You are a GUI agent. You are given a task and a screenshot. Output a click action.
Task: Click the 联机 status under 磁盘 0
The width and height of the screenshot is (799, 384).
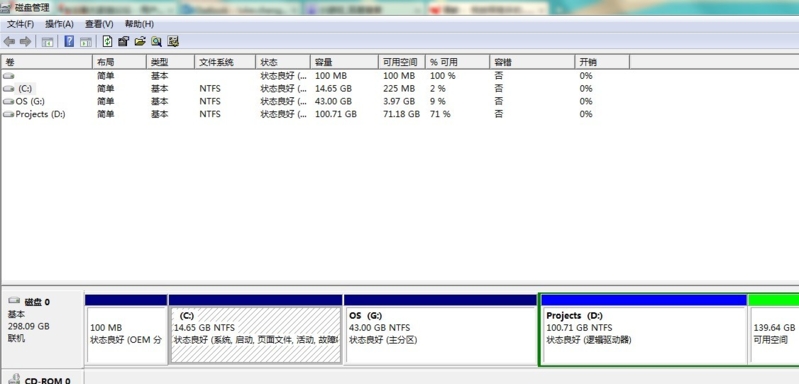click(16, 338)
